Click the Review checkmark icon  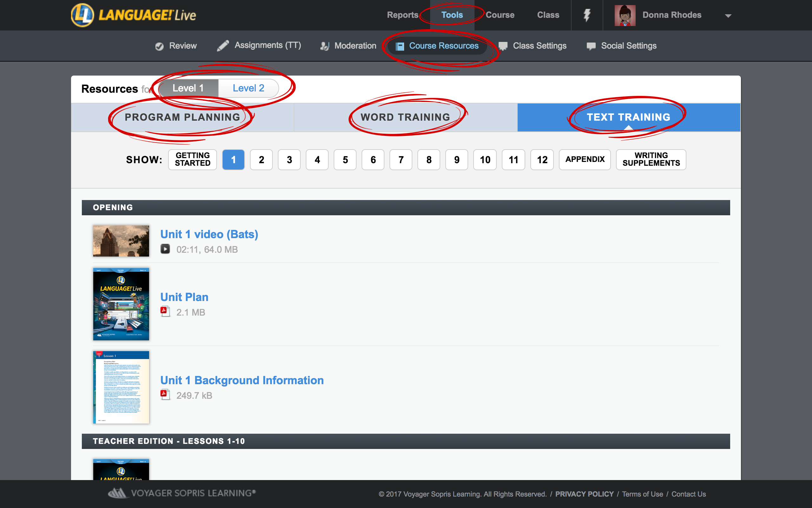(159, 46)
